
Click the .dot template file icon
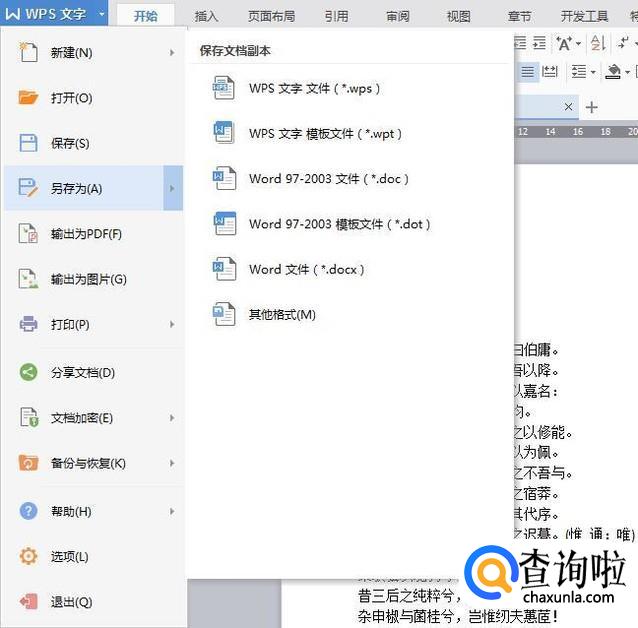(x=225, y=223)
